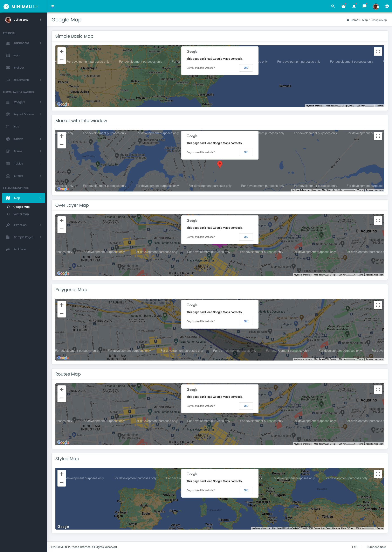Screen dimensions: 392x552
Task: Click OK in the Styled Map dialog
Action: tap(246, 490)
